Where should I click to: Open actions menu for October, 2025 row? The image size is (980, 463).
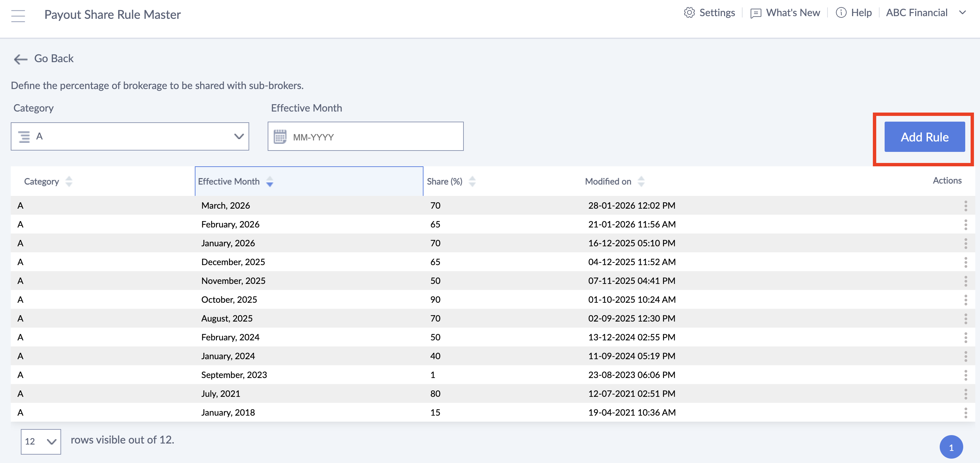pyautogui.click(x=966, y=300)
